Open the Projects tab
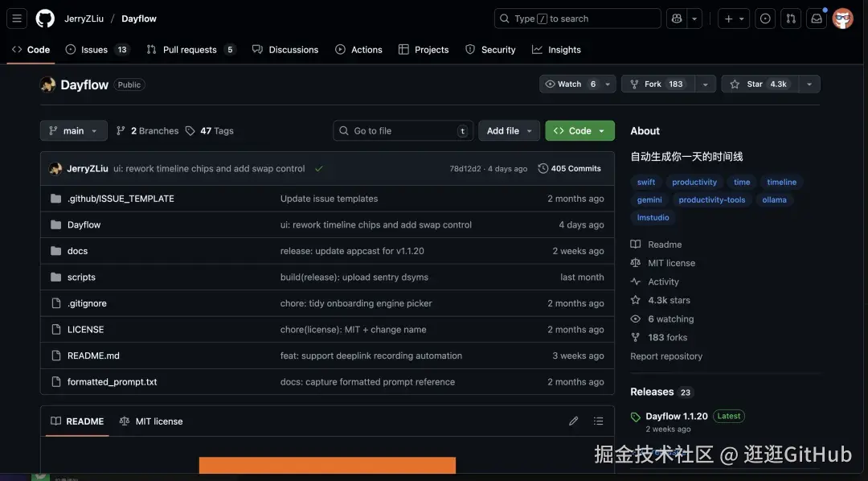 pos(424,49)
